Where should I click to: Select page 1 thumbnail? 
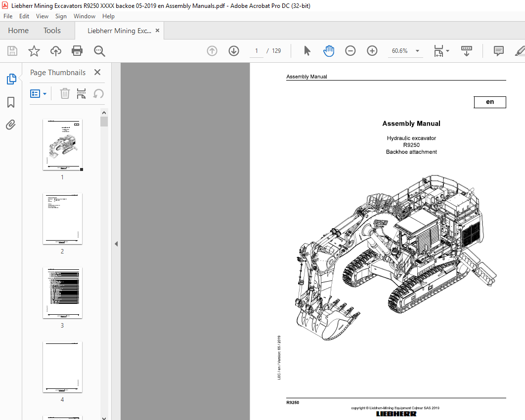63,145
